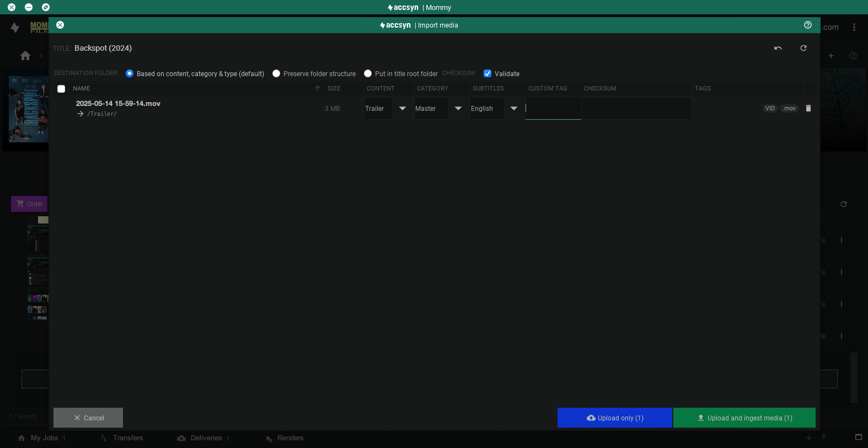Select Preserve folder structure radio button

coord(276,73)
